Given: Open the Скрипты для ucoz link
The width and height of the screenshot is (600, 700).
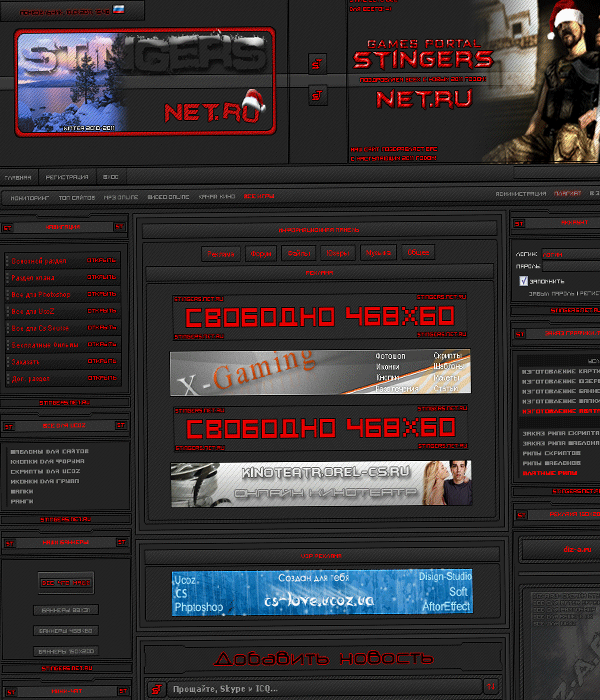Looking at the screenshot, I should [45, 471].
